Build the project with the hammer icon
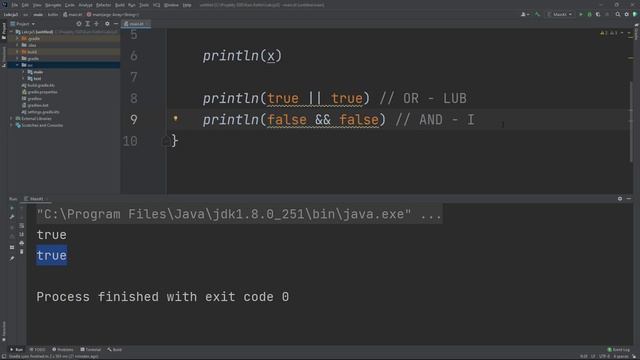 [538, 14]
